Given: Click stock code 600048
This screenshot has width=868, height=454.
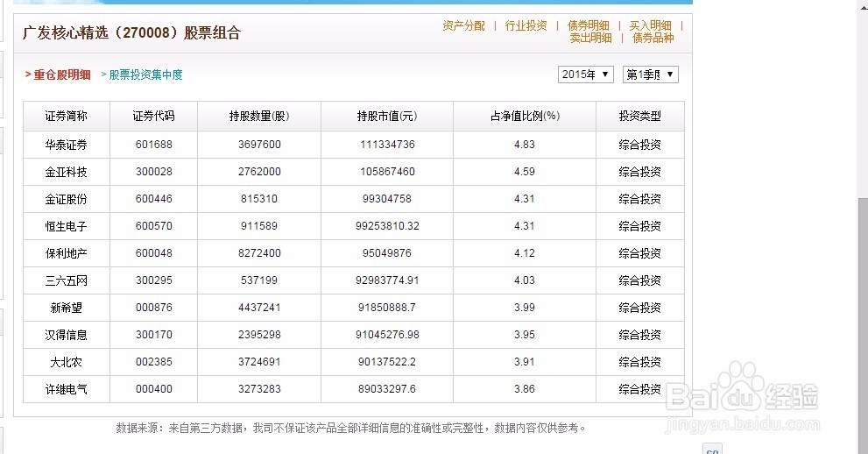Looking at the screenshot, I should 154,253.
